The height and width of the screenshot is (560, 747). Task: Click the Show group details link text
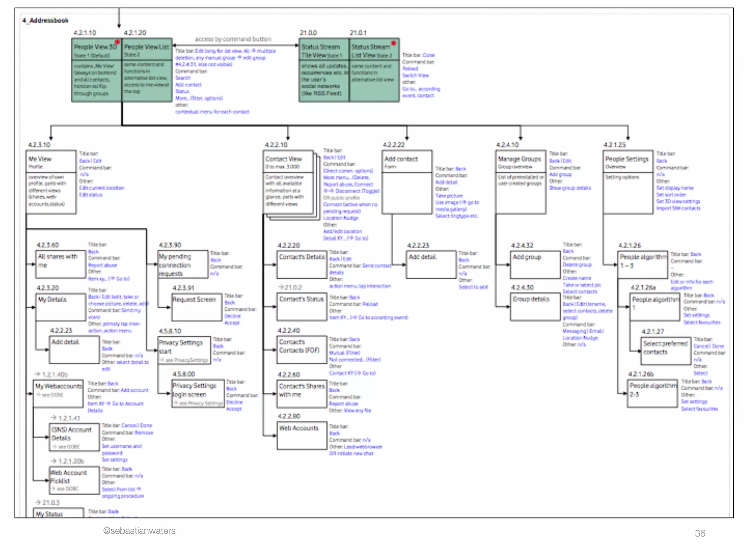point(570,188)
